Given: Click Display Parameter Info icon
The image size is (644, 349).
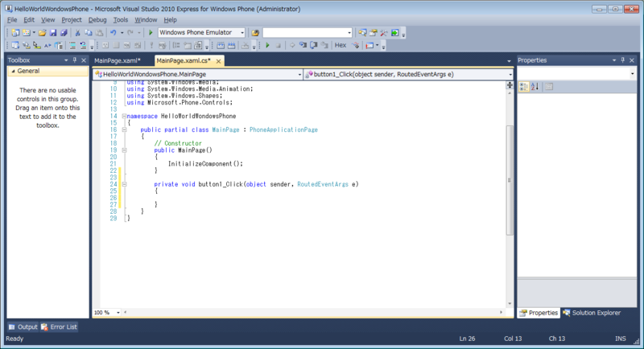Looking at the screenshot, I should (27, 46).
